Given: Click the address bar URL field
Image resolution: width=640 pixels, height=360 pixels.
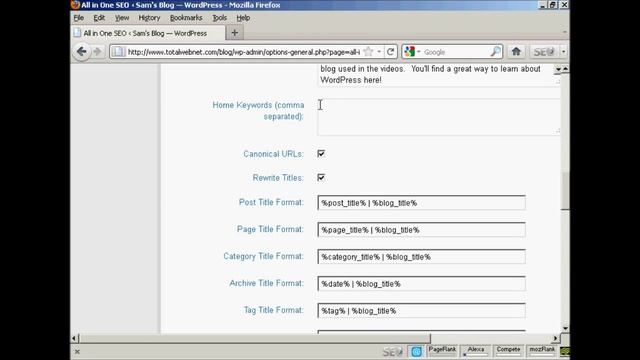Looking at the screenshot, I should (243, 52).
